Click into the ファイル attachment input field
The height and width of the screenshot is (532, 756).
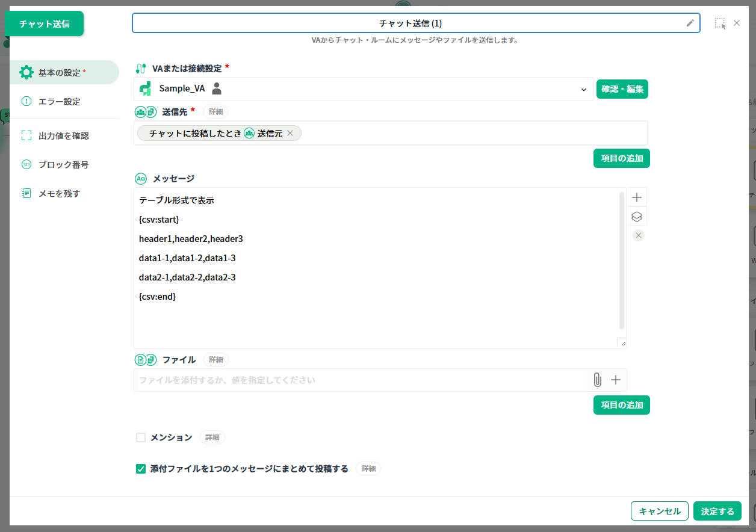click(359, 380)
